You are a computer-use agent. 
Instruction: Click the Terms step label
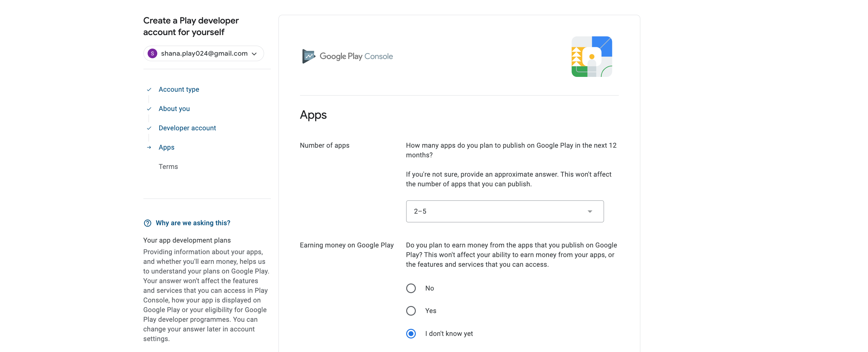pyautogui.click(x=168, y=167)
